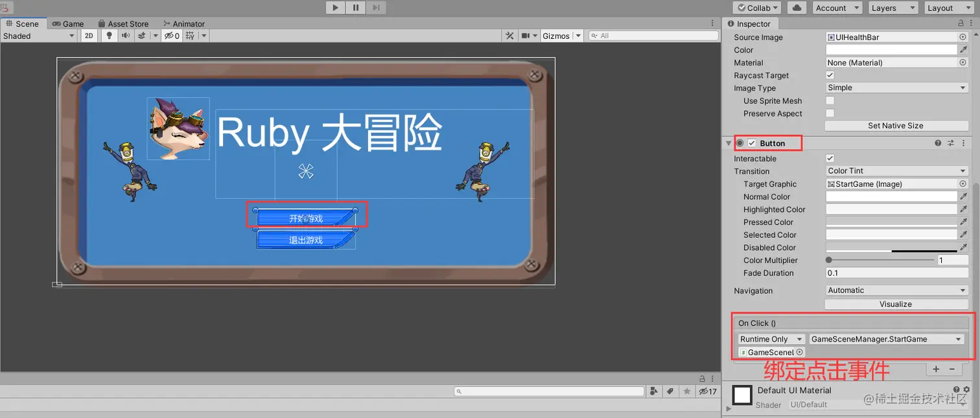Toggle scene audio with the speaker icon
980x418 pixels.
coord(125,36)
